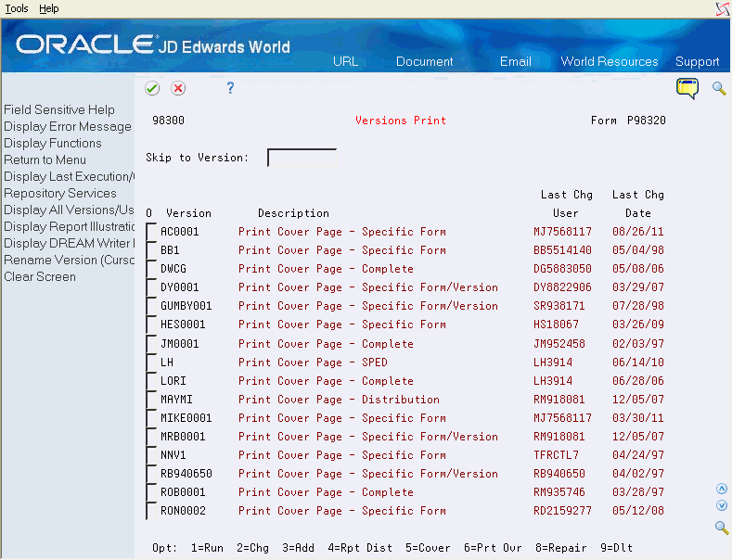This screenshot has height=560, width=732.
Task: Click option field for version LORI
Action: click(151, 381)
